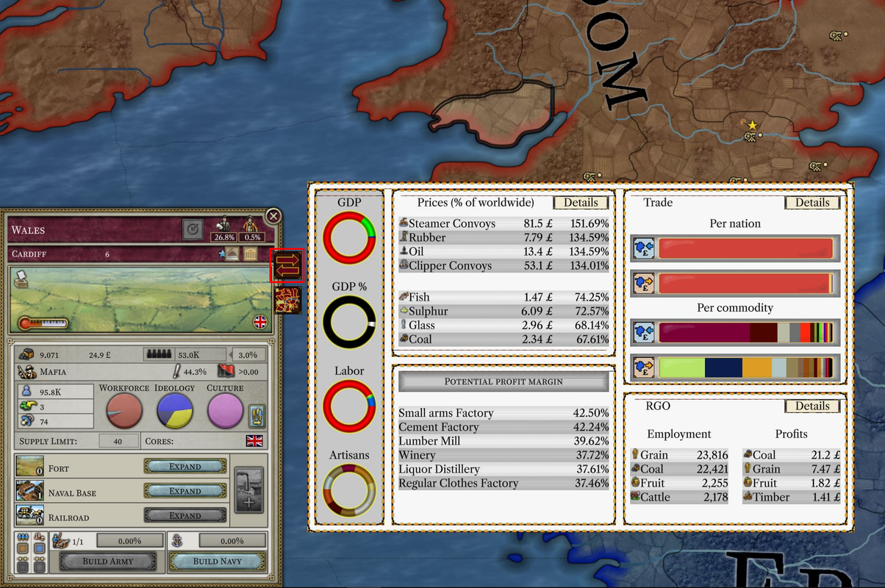Click the literacy pen icon beside 44.3%
The image size is (885, 588).
[176, 371]
